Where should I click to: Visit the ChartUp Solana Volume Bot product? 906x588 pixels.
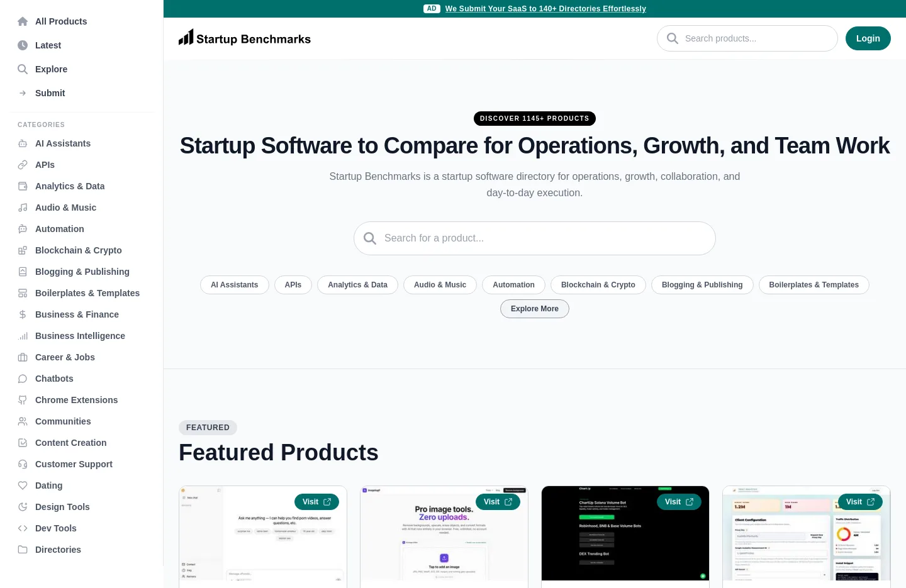(x=679, y=502)
